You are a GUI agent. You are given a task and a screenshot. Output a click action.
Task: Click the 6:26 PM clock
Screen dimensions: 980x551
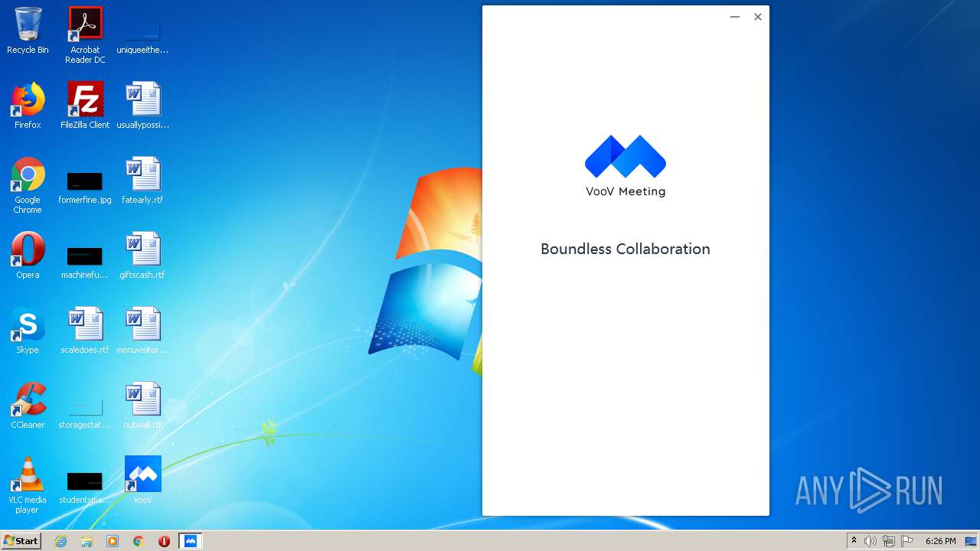[940, 541]
